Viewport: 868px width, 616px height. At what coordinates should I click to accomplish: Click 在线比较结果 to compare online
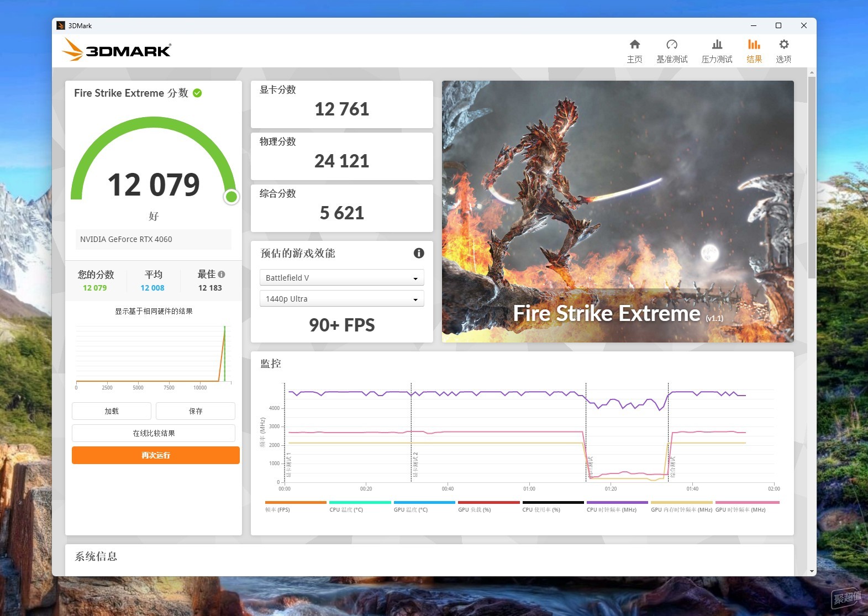click(154, 433)
